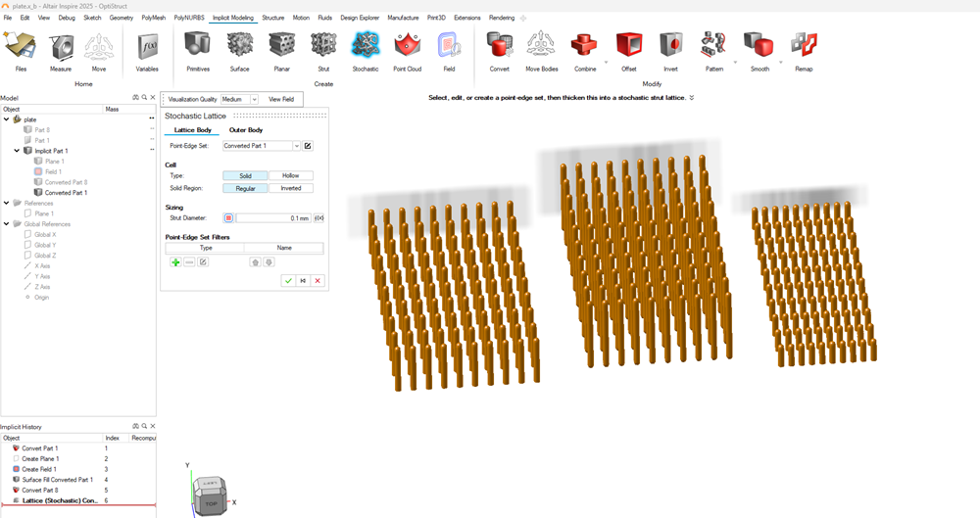
Task: Select Regular solid region option
Action: 245,188
